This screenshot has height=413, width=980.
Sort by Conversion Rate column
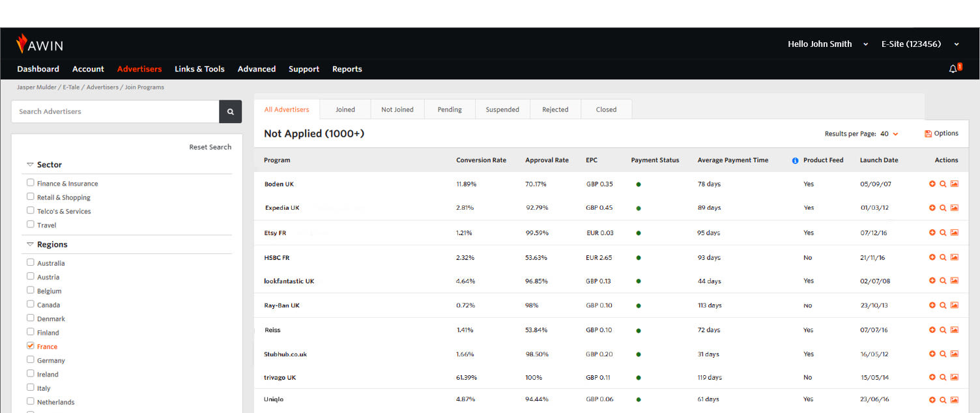pyautogui.click(x=481, y=160)
